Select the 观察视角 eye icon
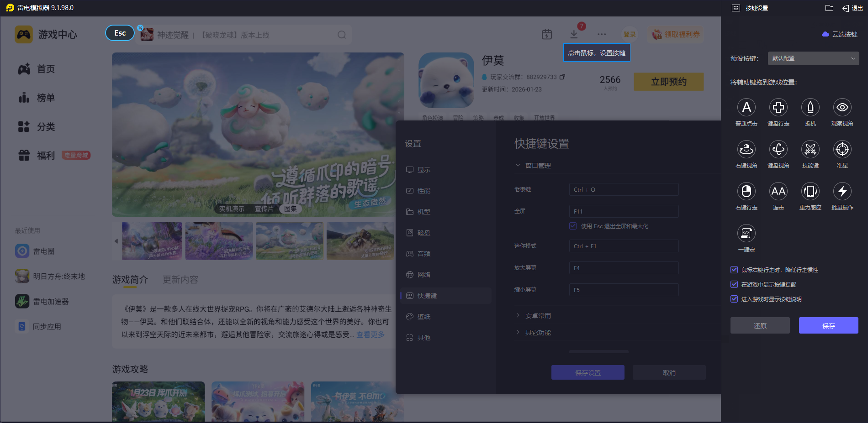 point(842,108)
